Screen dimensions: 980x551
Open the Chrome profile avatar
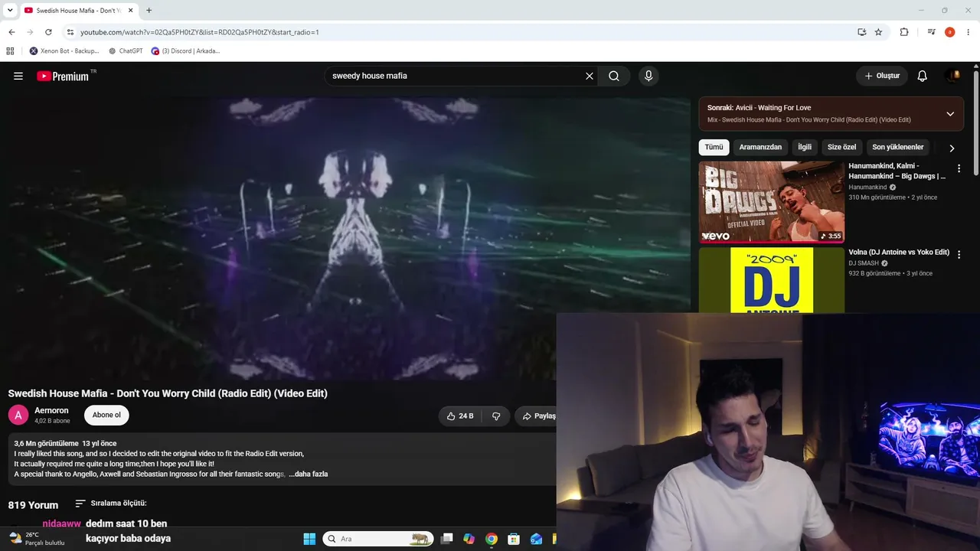click(949, 32)
